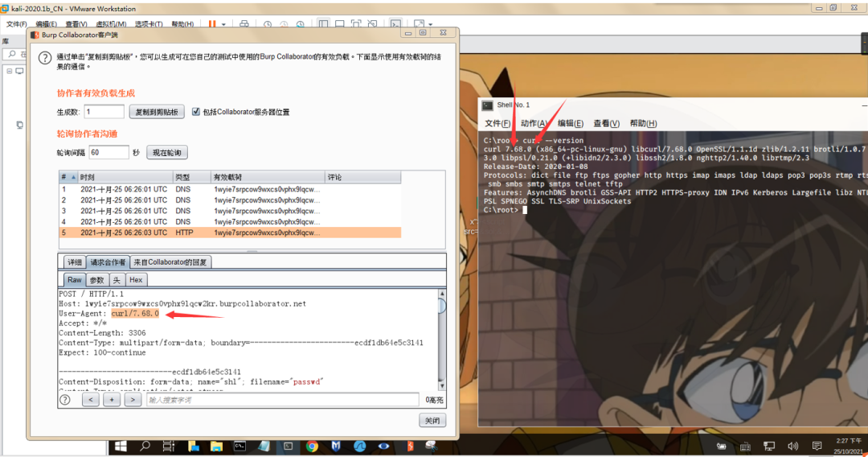The height and width of the screenshot is (457, 868).
Task: Click the VMware single window view icon
Action: tap(340, 24)
